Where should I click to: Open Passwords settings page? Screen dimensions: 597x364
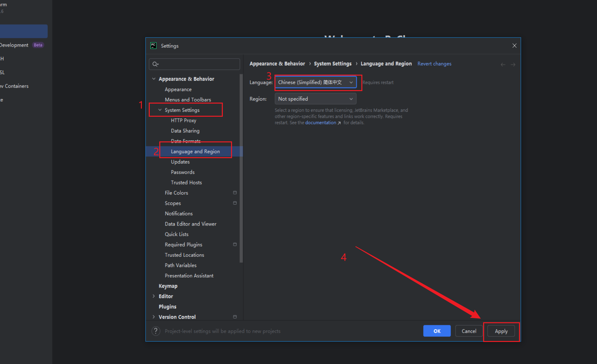(183, 172)
